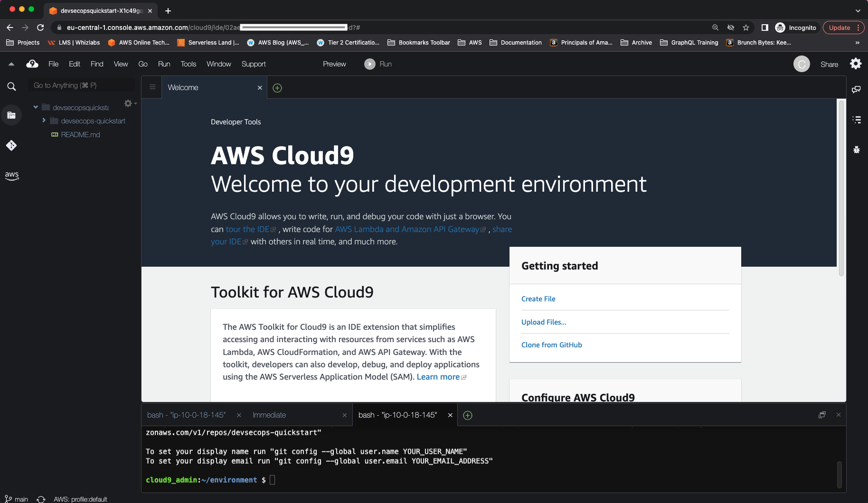Open the Collaborate panel icon
868x503 pixels.
[857, 89]
